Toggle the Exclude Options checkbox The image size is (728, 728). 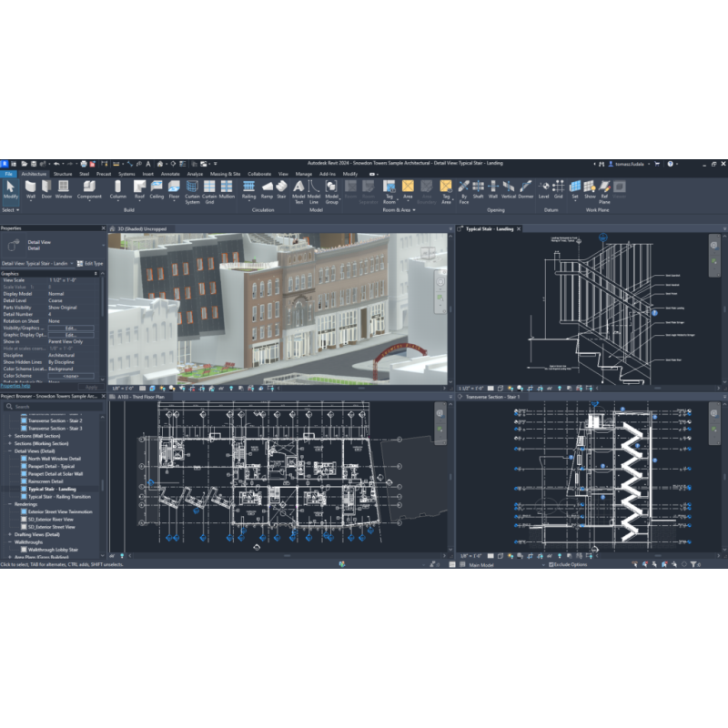click(551, 564)
